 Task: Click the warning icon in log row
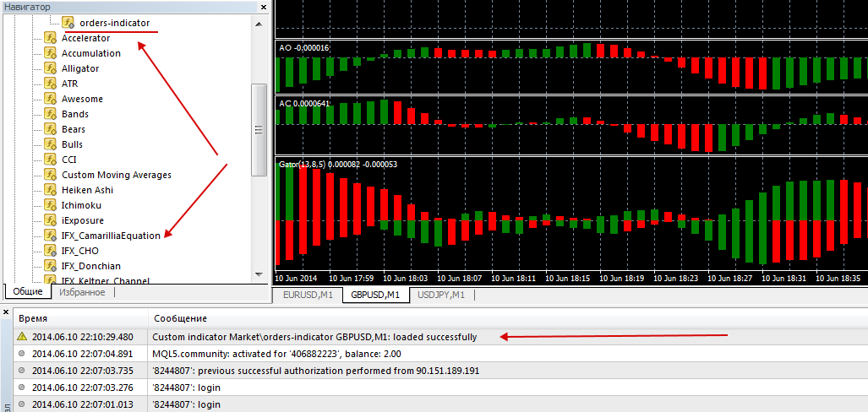point(22,336)
